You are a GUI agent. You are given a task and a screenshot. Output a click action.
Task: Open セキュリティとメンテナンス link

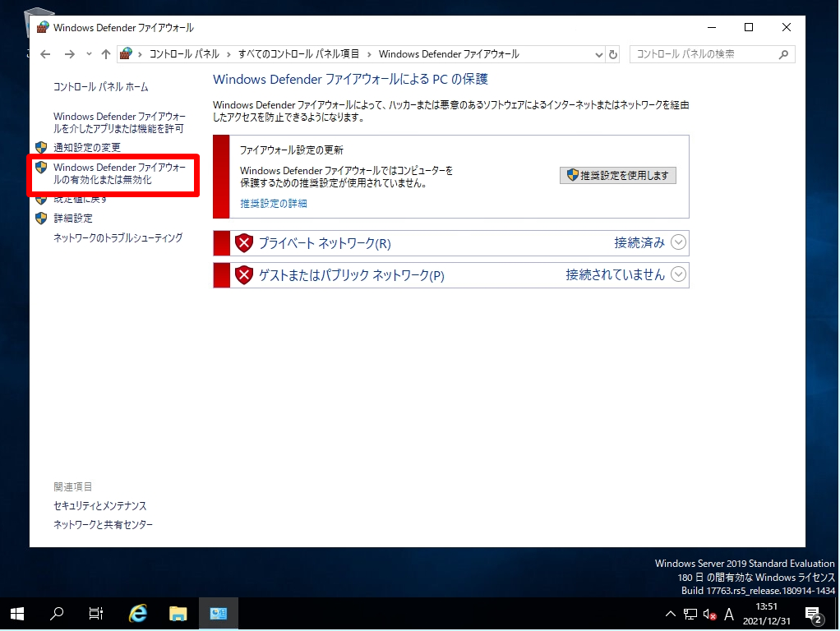99,505
